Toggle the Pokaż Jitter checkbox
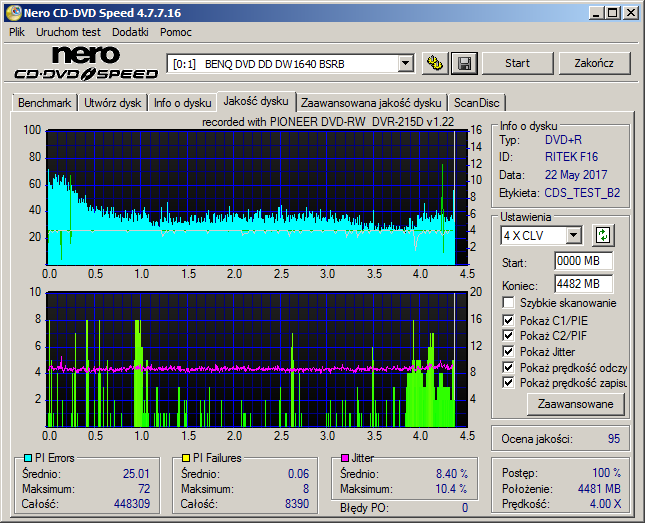 508,351
